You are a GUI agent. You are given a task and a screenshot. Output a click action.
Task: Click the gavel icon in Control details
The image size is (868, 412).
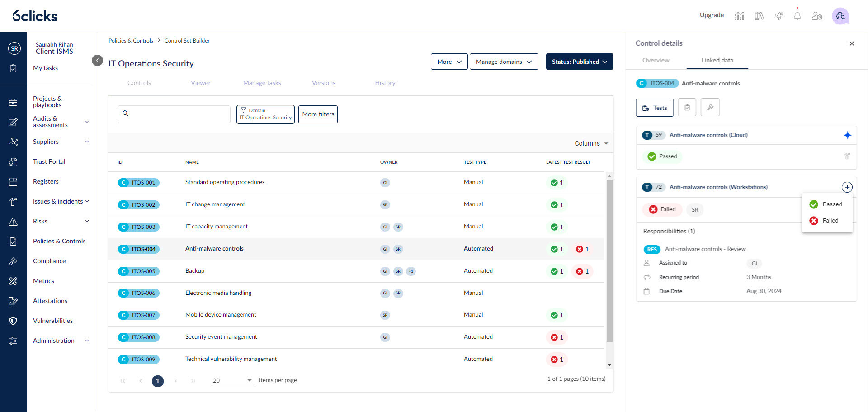pos(710,108)
